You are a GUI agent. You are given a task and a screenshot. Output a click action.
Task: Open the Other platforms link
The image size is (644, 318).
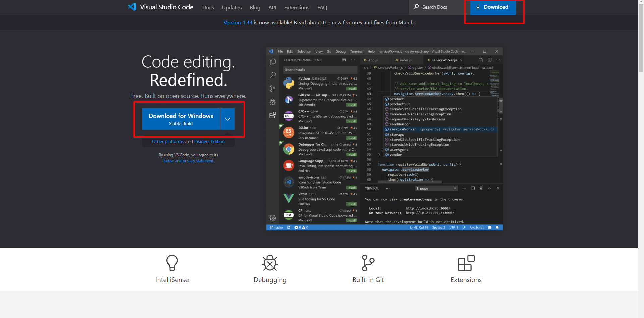[x=168, y=141]
